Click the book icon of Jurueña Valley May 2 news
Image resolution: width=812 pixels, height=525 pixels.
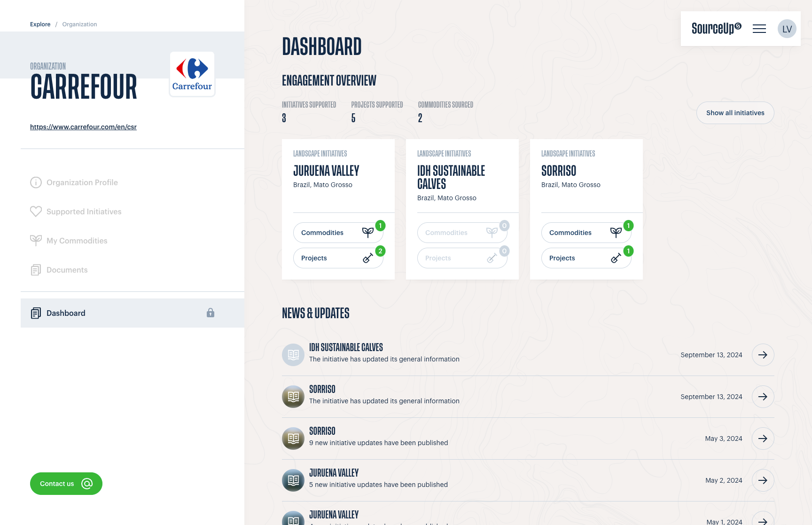point(293,480)
